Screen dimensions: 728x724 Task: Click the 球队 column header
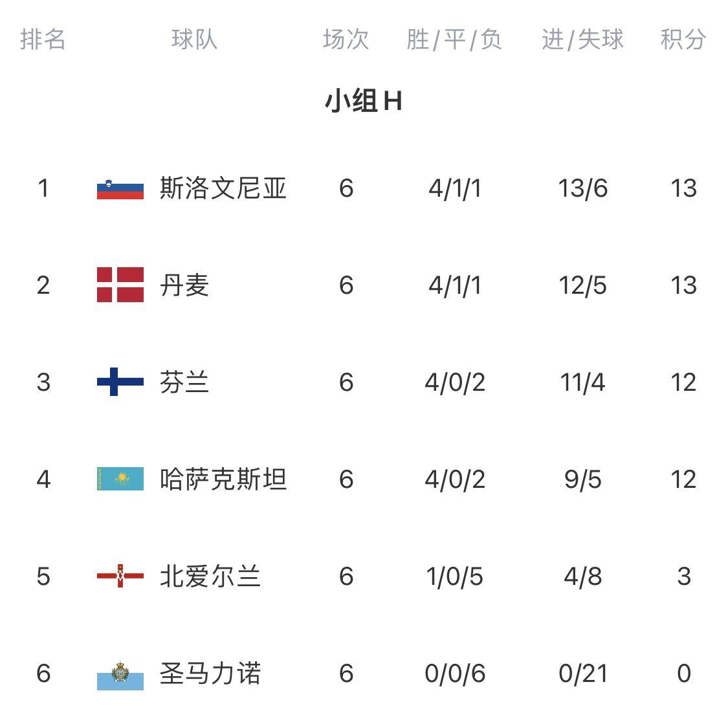194,39
